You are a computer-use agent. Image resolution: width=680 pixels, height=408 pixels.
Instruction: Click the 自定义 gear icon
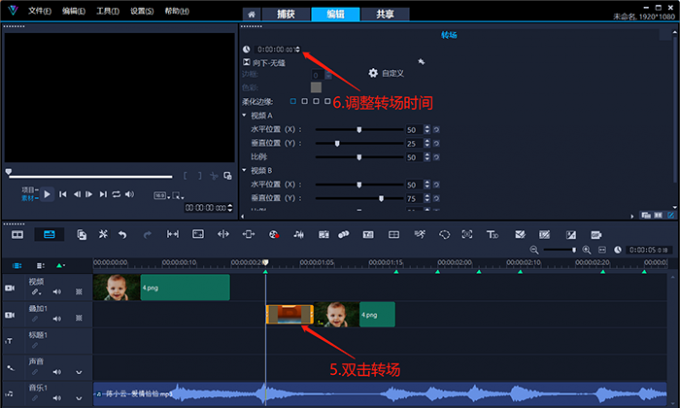click(373, 73)
